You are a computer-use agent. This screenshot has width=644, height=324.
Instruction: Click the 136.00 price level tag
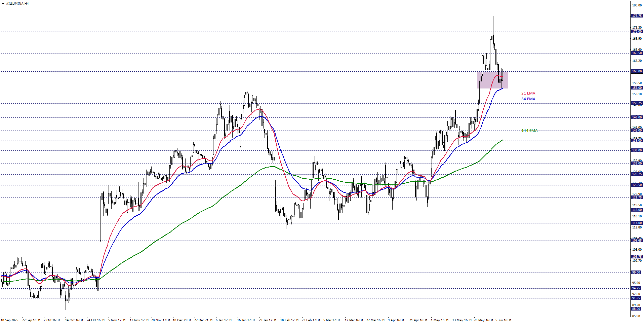tap(637, 150)
